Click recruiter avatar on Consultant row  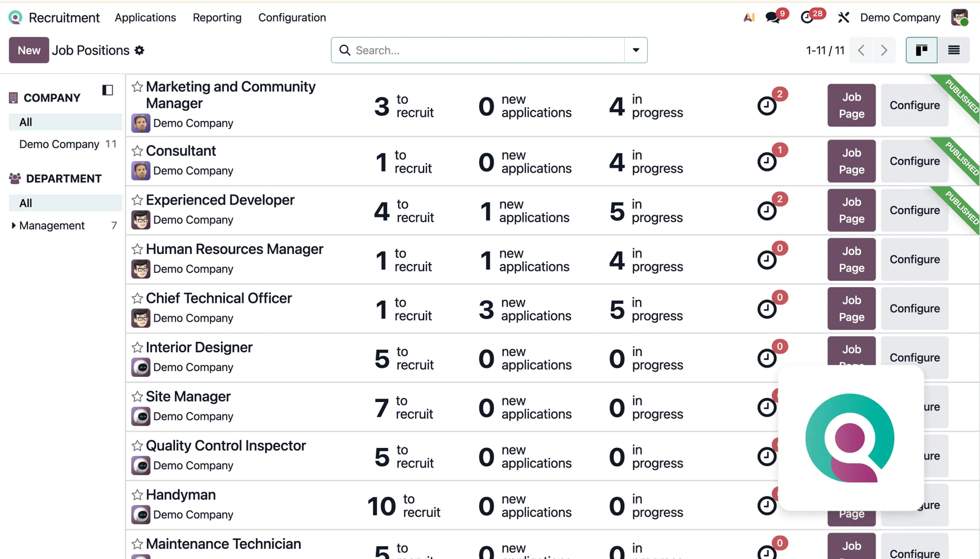point(141,171)
